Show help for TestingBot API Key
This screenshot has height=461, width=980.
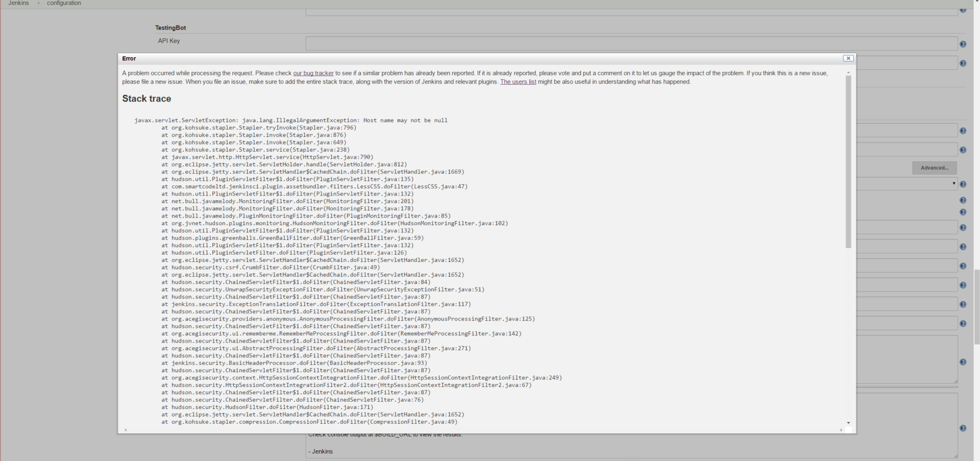pyautogui.click(x=963, y=44)
